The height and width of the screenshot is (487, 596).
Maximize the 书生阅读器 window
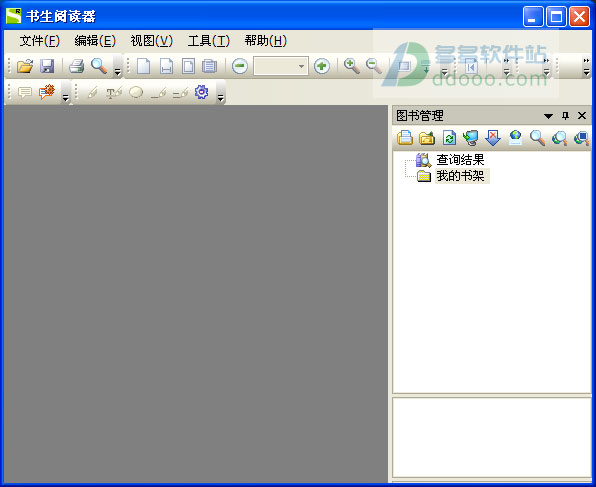[x=556, y=17]
